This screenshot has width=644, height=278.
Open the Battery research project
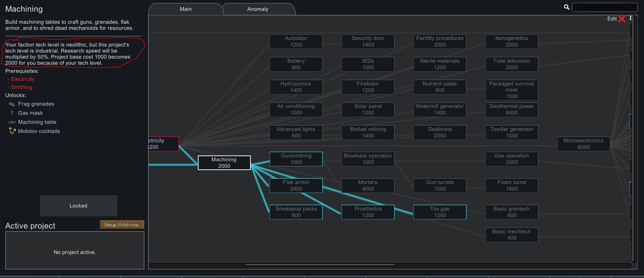[x=296, y=64]
